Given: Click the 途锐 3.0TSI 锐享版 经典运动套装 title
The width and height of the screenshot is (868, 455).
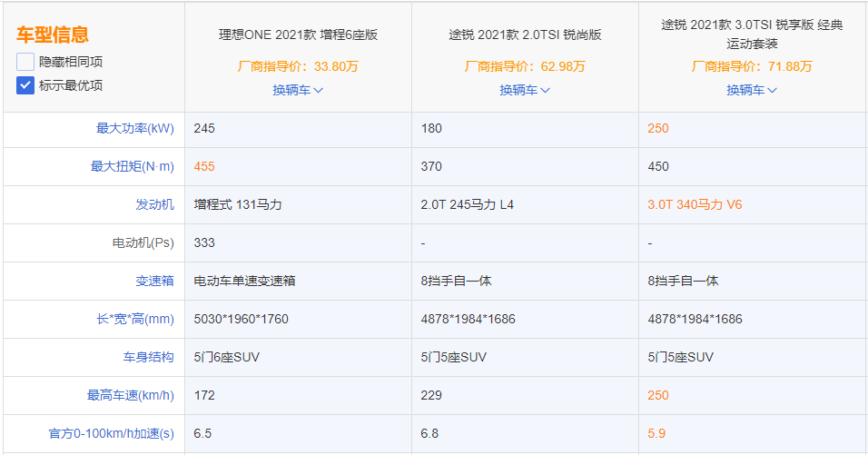Looking at the screenshot, I should (752, 34).
